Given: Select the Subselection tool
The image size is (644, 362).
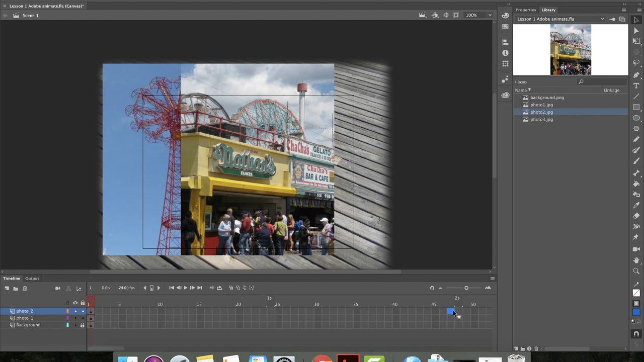Looking at the screenshot, I should 636,31.
